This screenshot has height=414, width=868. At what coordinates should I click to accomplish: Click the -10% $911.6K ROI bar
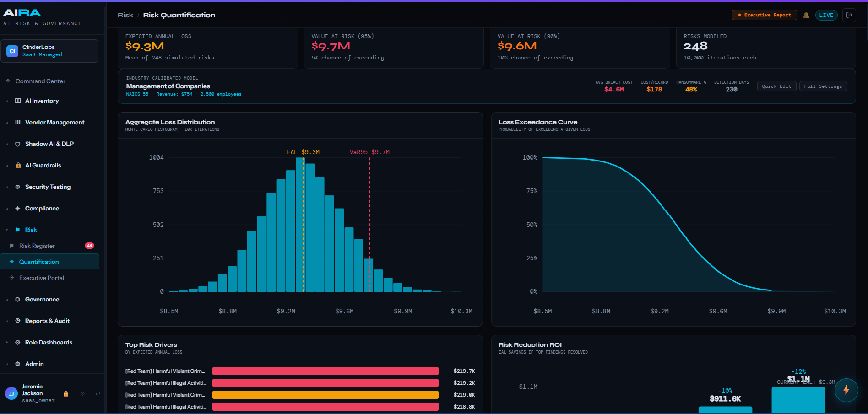coord(725,409)
